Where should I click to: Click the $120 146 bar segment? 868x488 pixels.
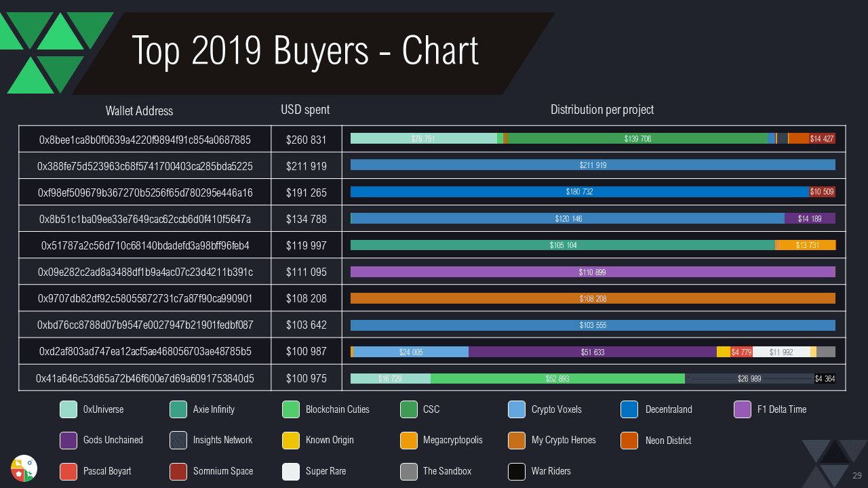tap(568, 218)
